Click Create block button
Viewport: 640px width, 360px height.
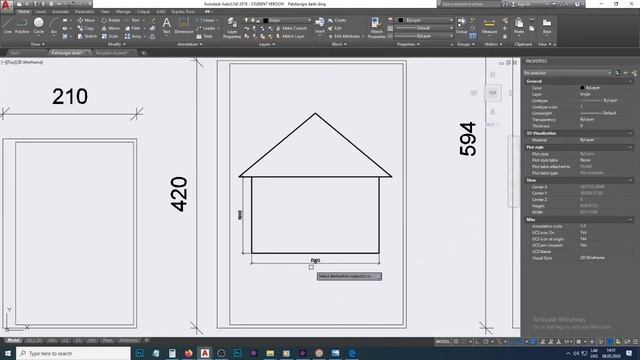[x=337, y=20]
